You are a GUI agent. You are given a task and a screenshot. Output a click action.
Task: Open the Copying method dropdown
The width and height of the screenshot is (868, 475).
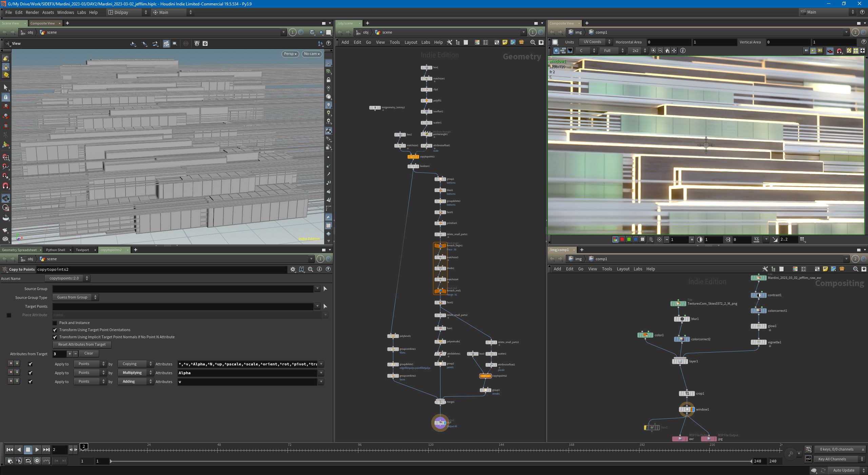136,364
